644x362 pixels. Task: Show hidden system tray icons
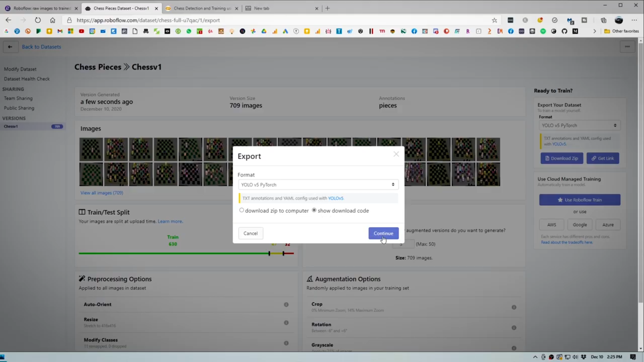[x=535, y=357]
